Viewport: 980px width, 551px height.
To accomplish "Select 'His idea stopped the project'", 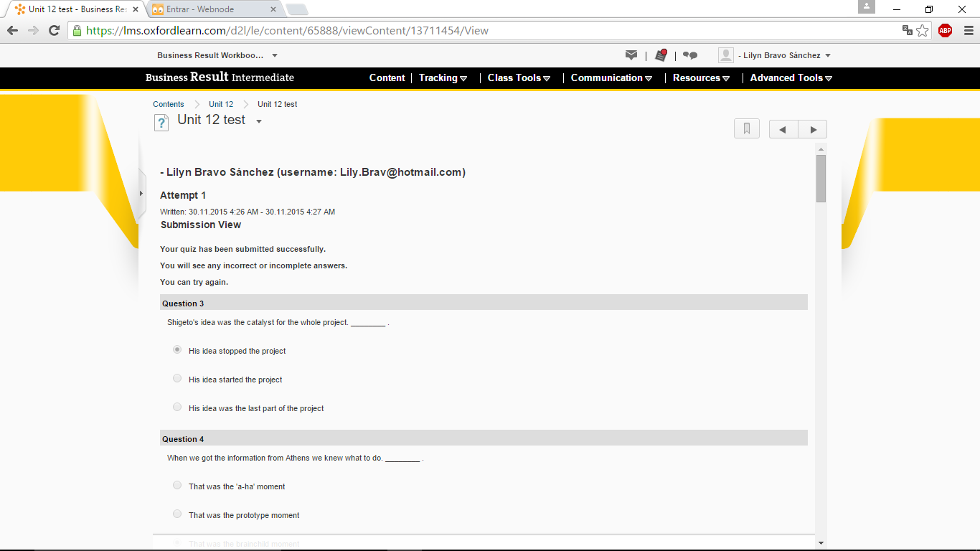I will tap(177, 350).
